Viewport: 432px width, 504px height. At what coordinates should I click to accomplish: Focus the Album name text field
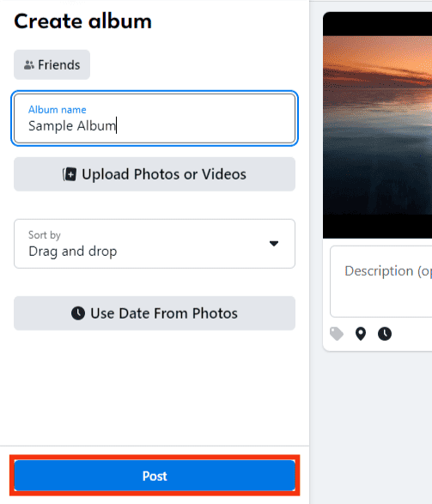point(155,118)
